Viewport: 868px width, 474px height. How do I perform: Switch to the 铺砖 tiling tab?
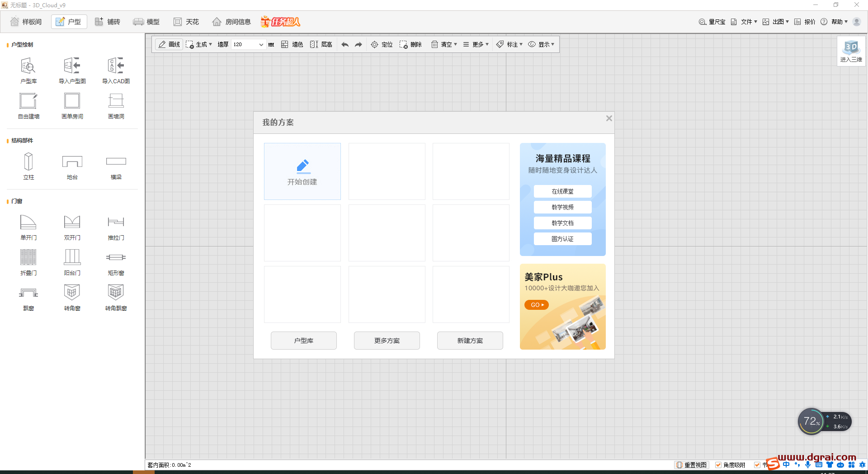click(108, 22)
